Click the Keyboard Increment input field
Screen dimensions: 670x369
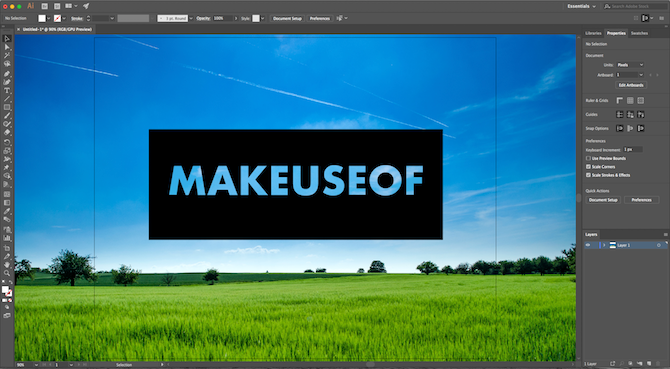tap(632, 149)
